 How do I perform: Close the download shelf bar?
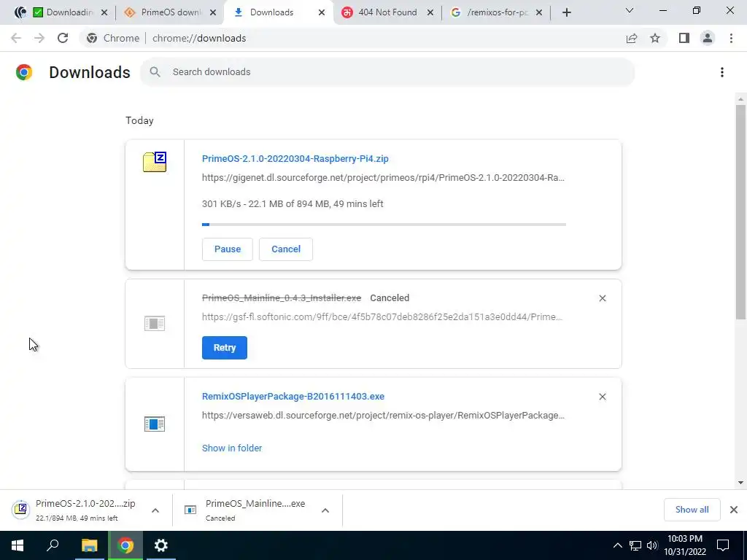coord(734,510)
